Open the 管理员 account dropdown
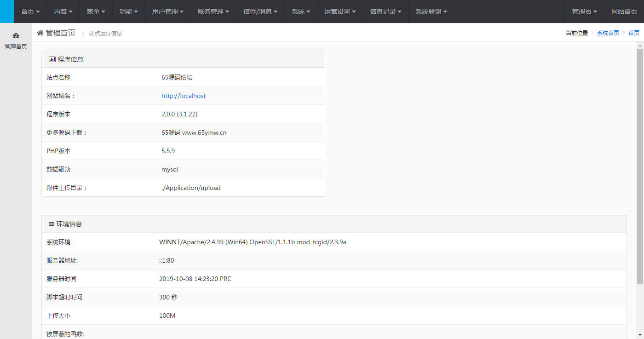The image size is (644, 339). (x=585, y=11)
